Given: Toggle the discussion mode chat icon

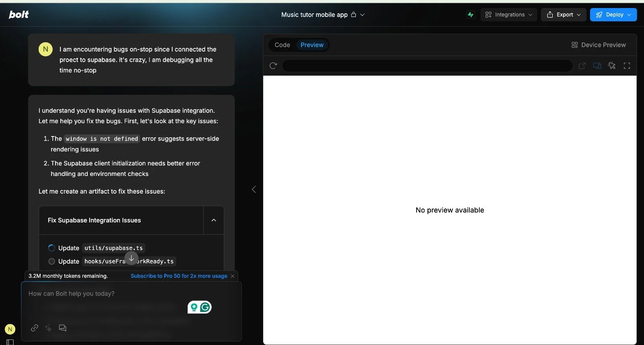Looking at the screenshot, I should 62,328.
